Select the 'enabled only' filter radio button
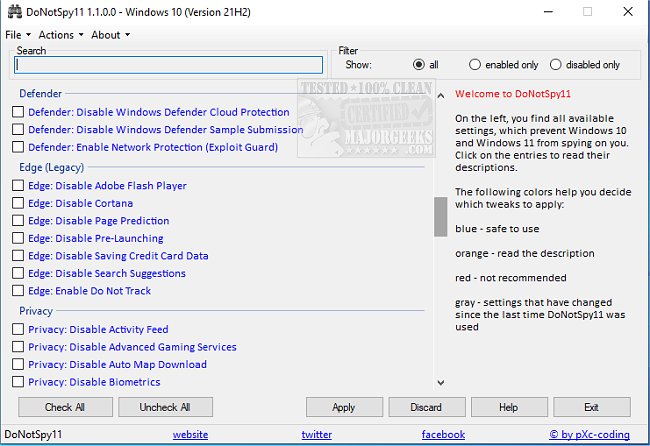This screenshot has height=446, width=650. [x=474, y=65]
